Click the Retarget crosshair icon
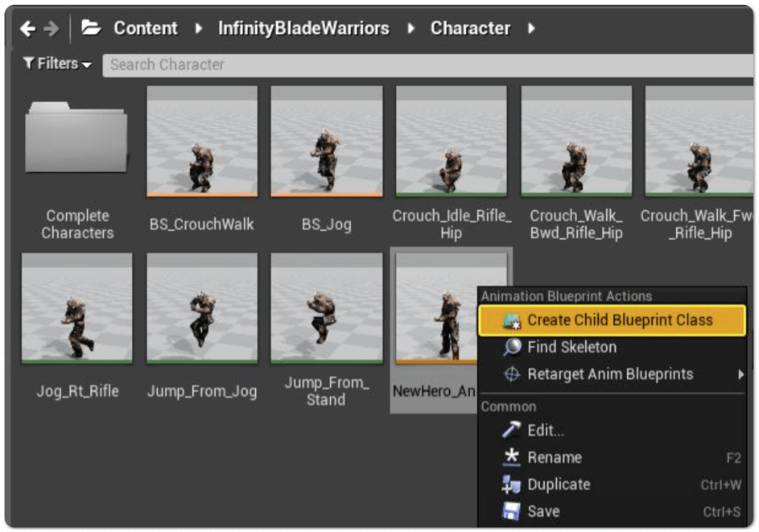Viewport: 759px width, 532px height. click(x=512, y=374)
